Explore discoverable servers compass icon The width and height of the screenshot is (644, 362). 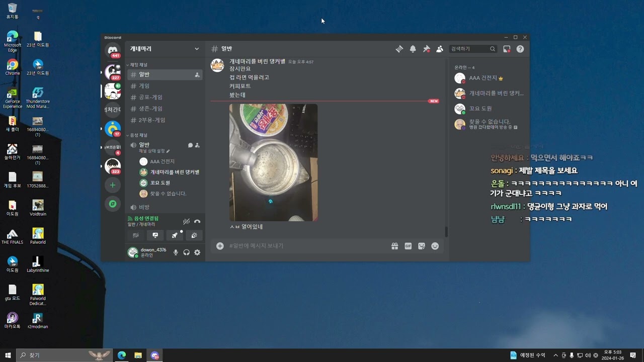pos(113,204)
